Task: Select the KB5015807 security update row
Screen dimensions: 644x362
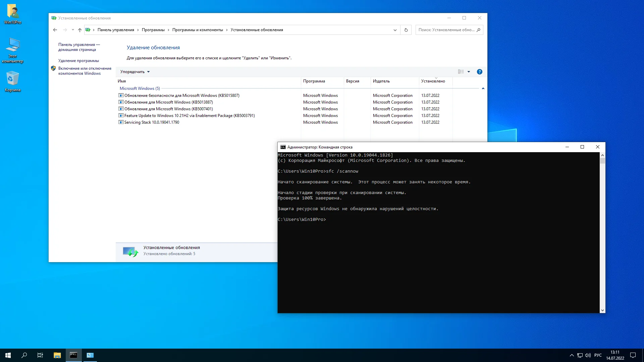Action: pyautogui.click(x=181, y=96)
